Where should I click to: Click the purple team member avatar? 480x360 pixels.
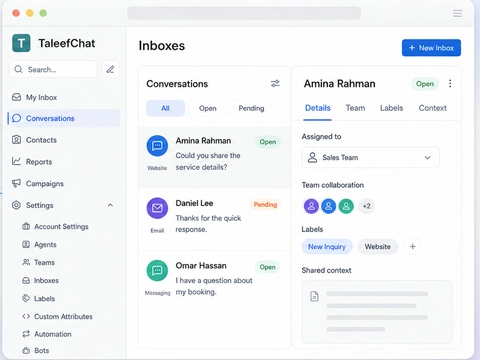coord(311,206)
